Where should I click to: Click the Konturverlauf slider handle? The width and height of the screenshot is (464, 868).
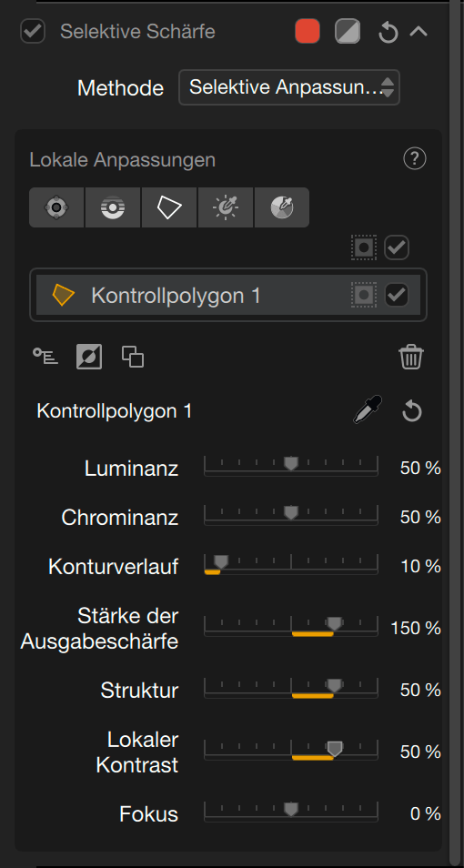221,562
